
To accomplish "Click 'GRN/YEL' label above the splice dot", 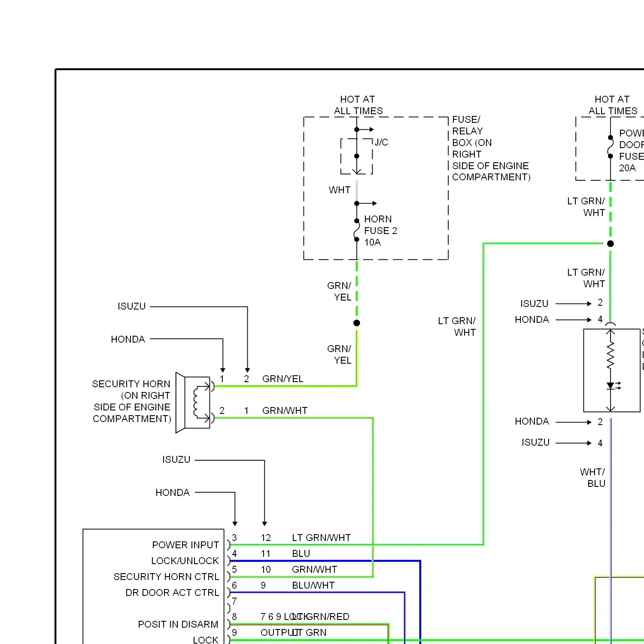I will (x=339, y=292).
